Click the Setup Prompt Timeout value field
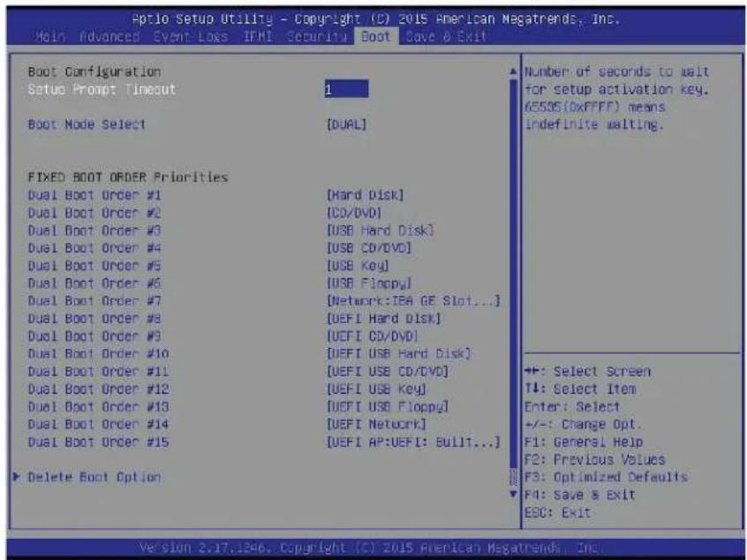The image size is (747, 560). click(x=346, y=89)
